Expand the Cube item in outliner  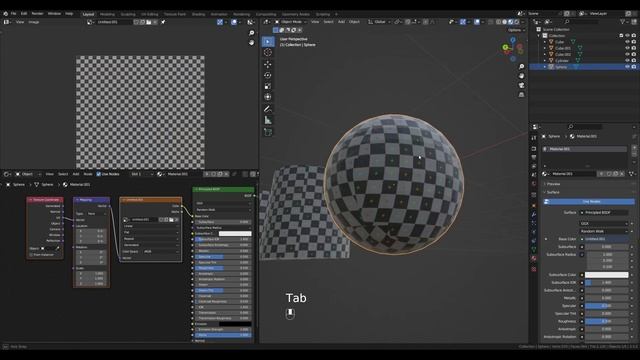(x=545, y=42)
